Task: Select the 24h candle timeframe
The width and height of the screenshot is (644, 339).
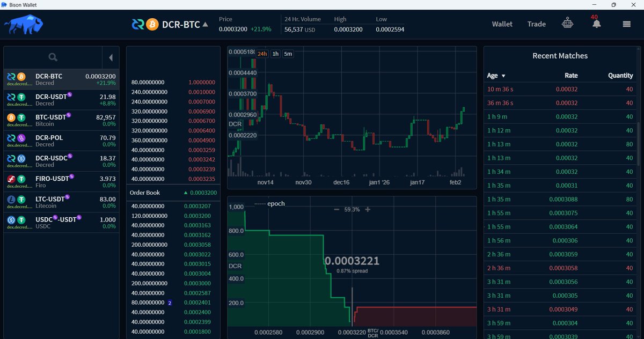Action: [262, 54]
